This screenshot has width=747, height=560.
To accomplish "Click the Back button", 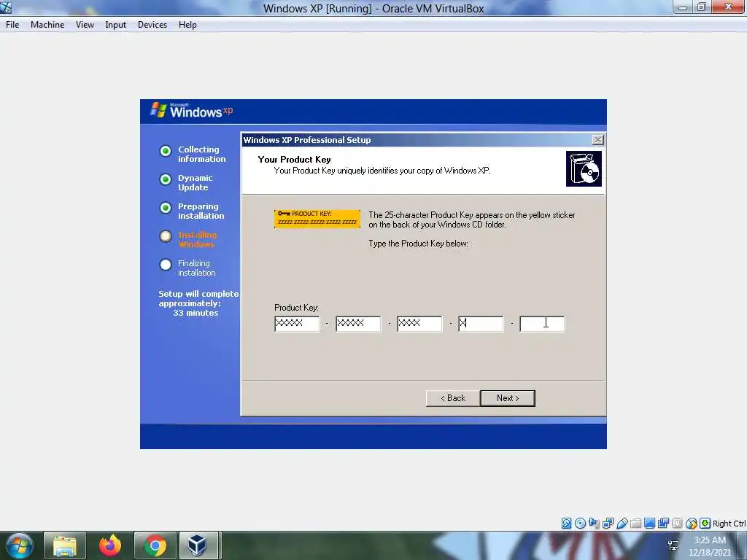I will [x=452, y=398].
